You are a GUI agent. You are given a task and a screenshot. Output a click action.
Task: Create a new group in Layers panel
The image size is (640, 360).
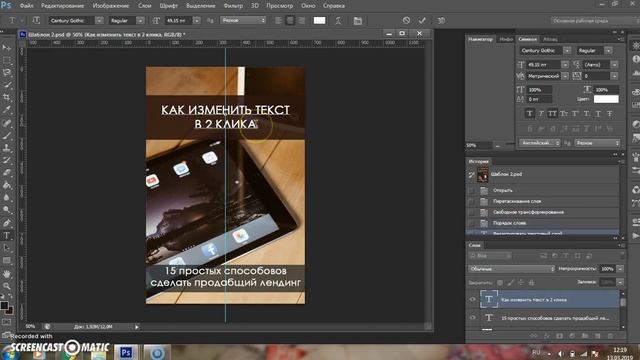[585, 336]
